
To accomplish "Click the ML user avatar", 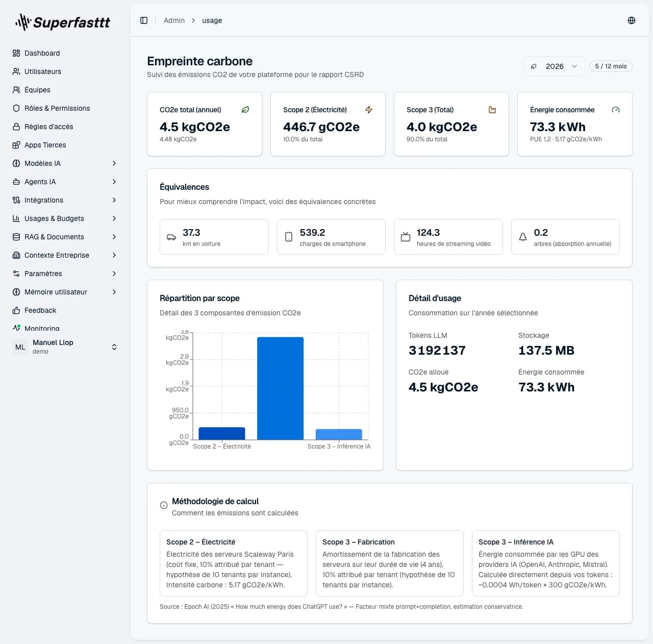I will [20, 347].
